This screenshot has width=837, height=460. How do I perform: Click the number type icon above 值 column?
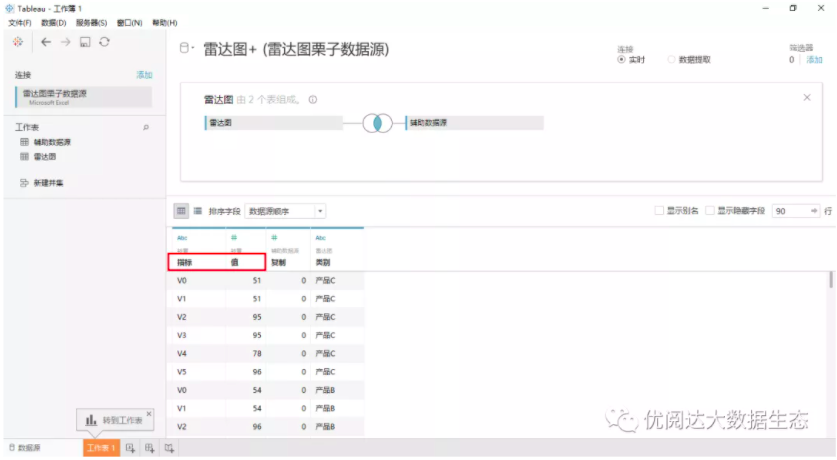coord(234,237)
